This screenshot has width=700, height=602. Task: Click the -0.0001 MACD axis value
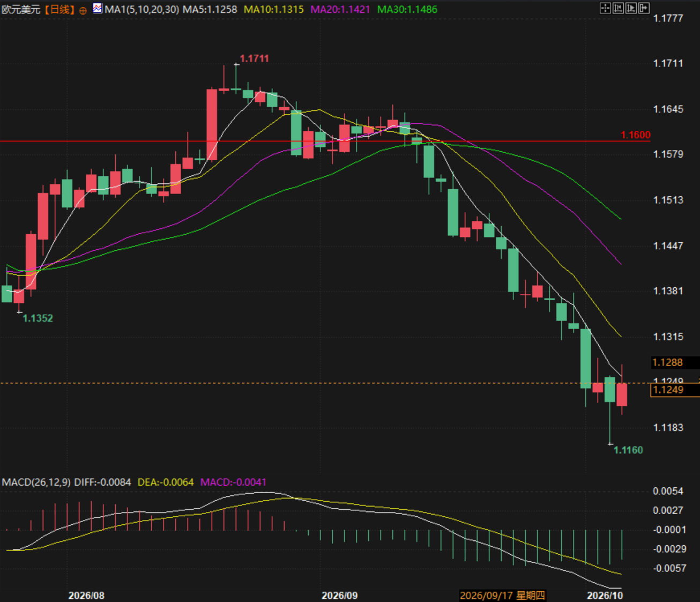tap(669, 530)
